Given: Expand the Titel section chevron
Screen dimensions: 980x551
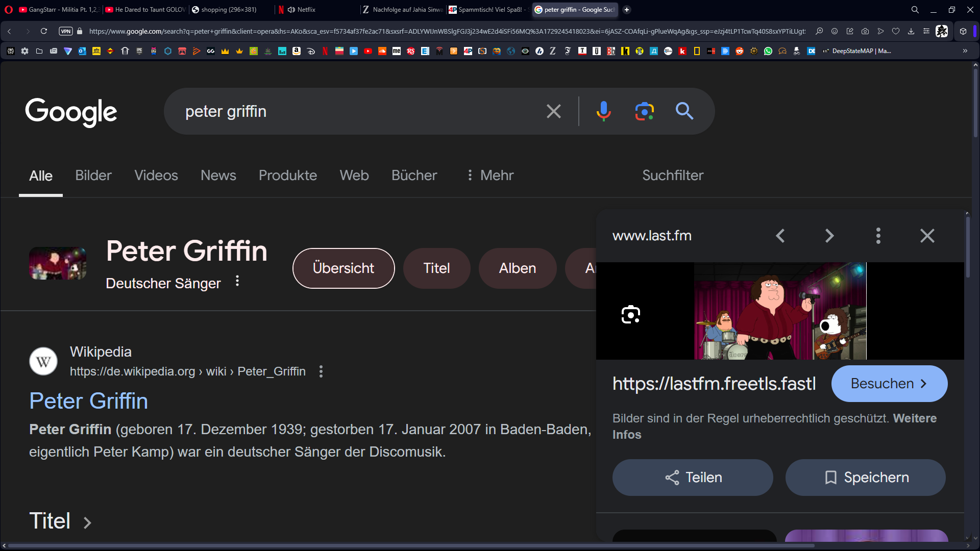Looking at the screenshot, I should point(87,523).
